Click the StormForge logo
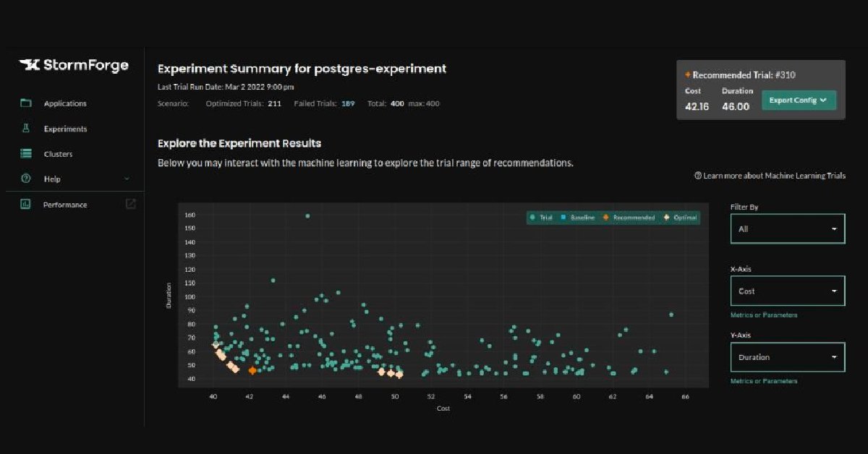 [75, 65]
